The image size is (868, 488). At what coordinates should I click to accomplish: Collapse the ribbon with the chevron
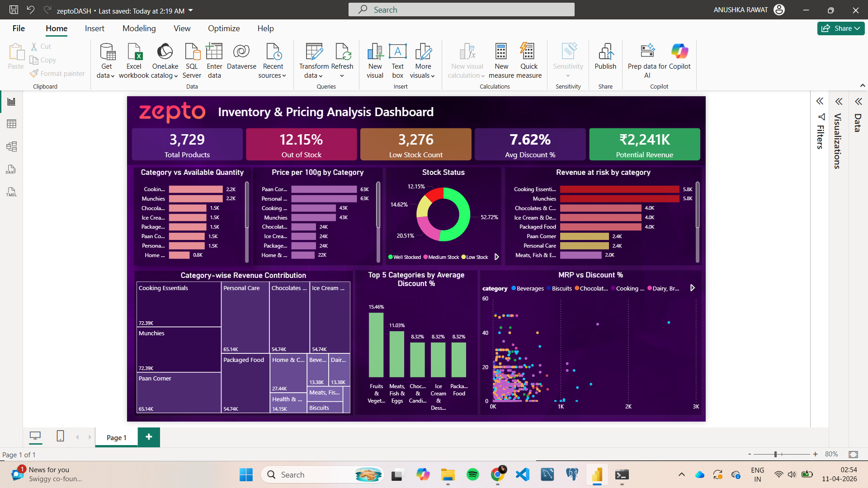pyautogui.click(x=862, y=85)
